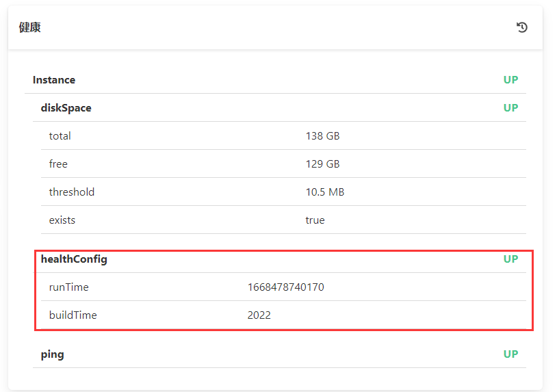Viewport: 557px width, 392px height.
Task: Open the health history clock icon
Action: click(x=521, y=27)
